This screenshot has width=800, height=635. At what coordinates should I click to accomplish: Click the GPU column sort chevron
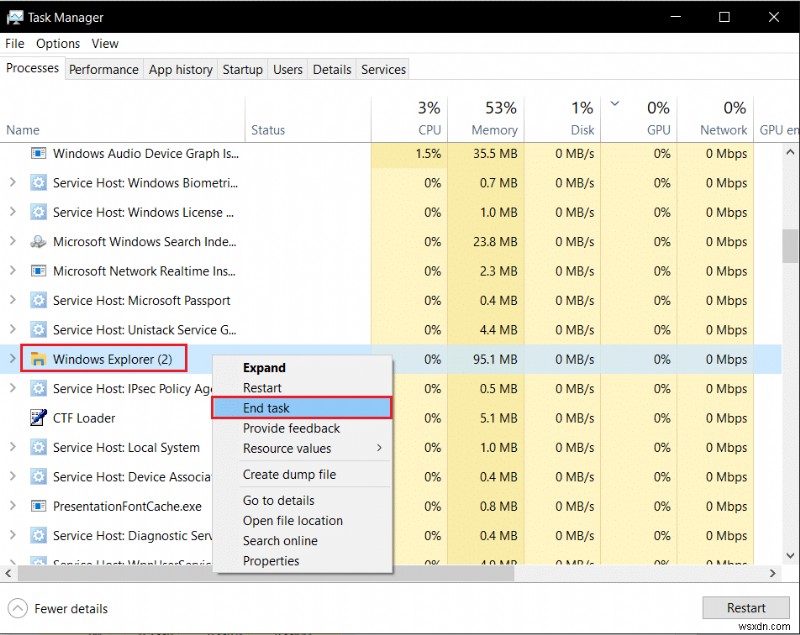coord(614,103)
